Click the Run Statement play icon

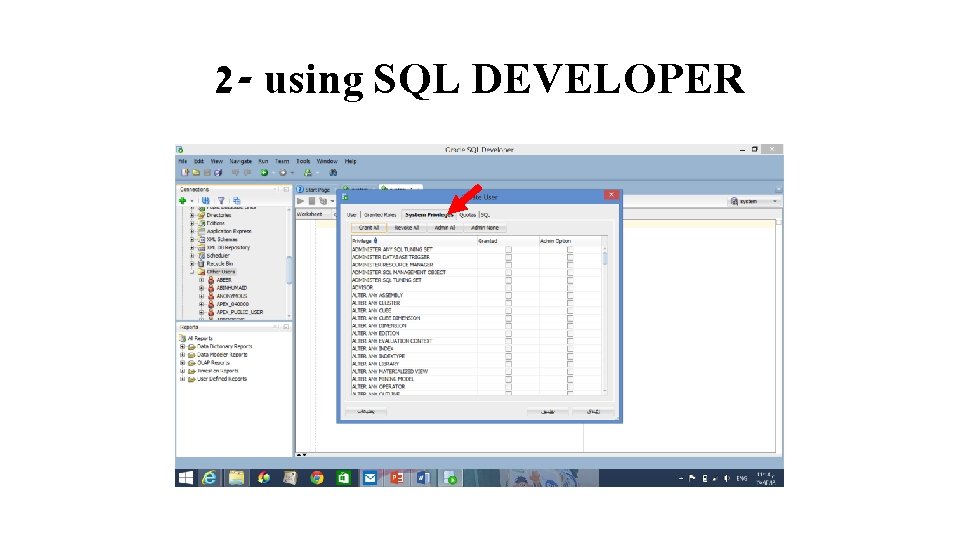pos(301,201)
